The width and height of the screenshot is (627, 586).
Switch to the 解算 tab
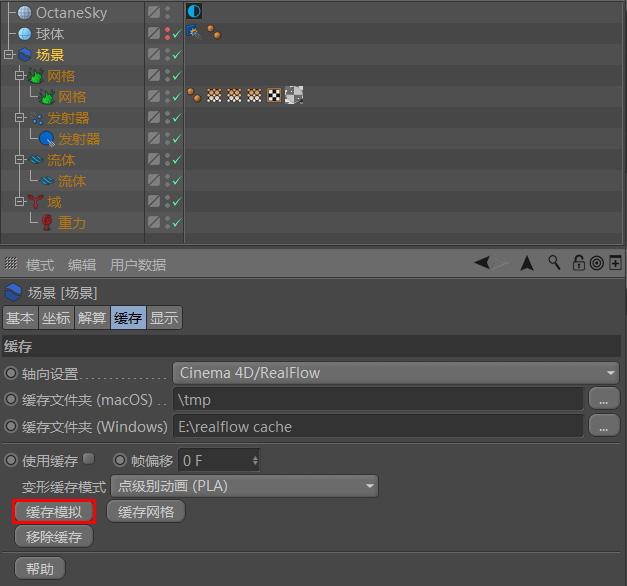coord(92,318)
